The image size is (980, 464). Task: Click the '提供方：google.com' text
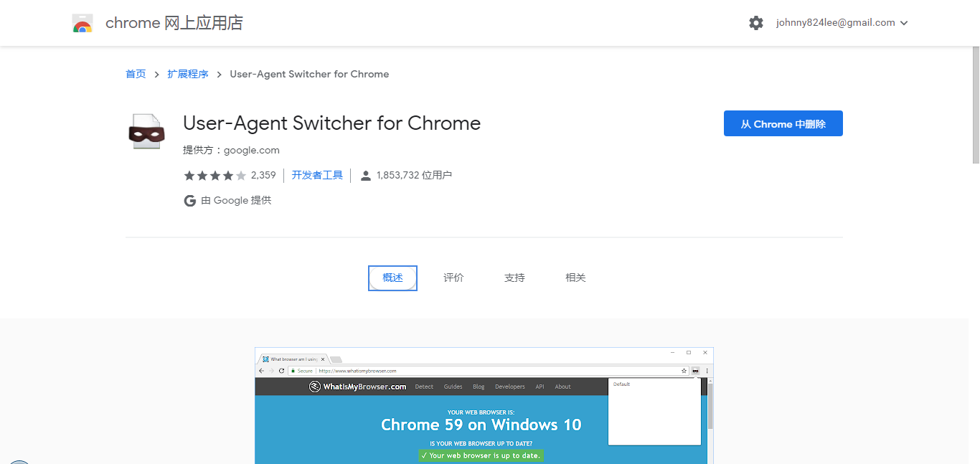point(231,151)
